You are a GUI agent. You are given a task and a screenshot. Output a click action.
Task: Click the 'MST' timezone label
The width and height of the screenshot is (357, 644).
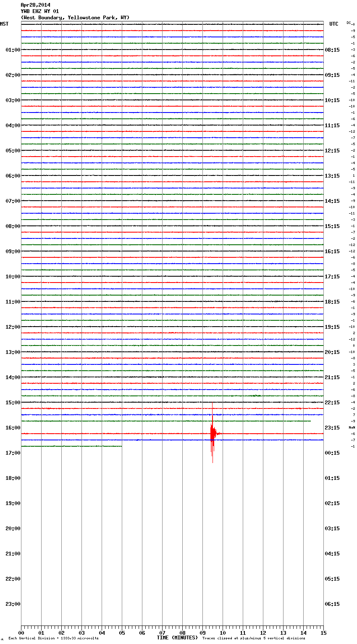pos(4,24)
